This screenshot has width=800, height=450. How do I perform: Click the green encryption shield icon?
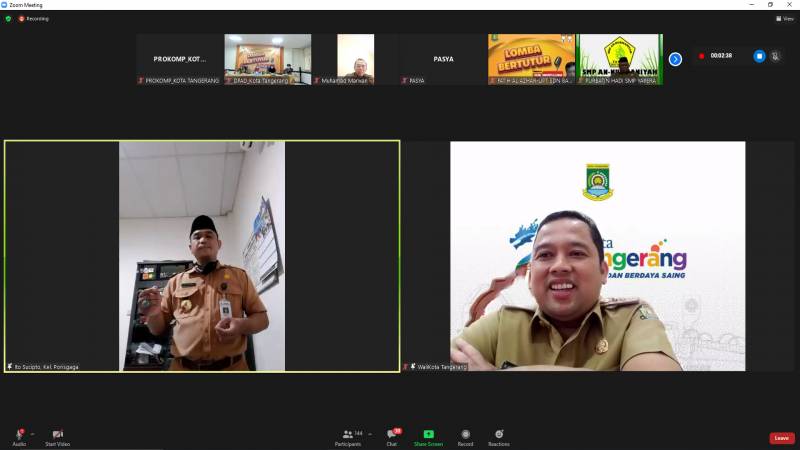coord(8,18)
